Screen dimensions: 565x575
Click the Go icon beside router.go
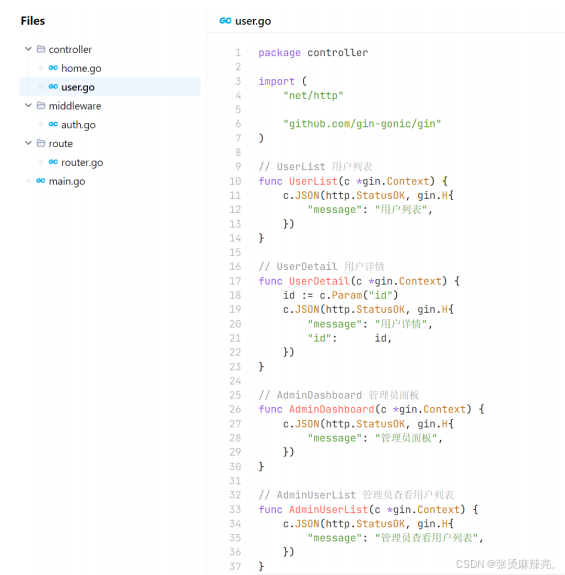click(x=53, y=162)
